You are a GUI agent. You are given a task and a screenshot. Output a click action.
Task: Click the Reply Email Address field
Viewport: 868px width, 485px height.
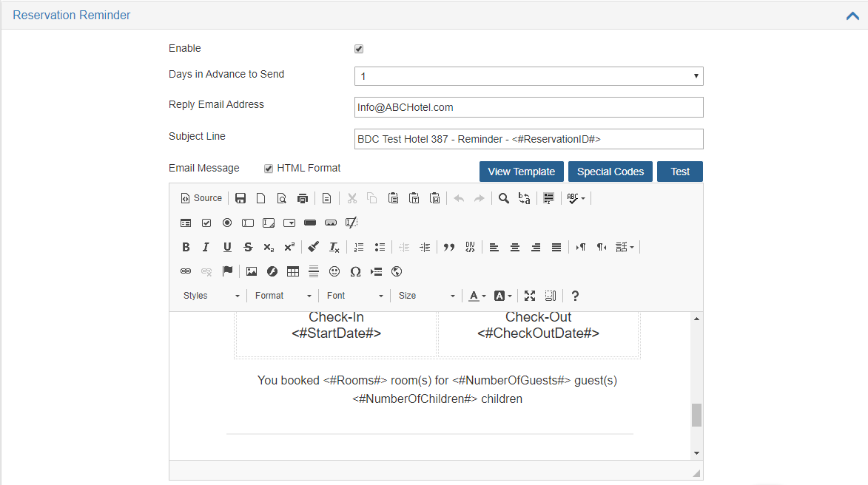click(528, 107)
